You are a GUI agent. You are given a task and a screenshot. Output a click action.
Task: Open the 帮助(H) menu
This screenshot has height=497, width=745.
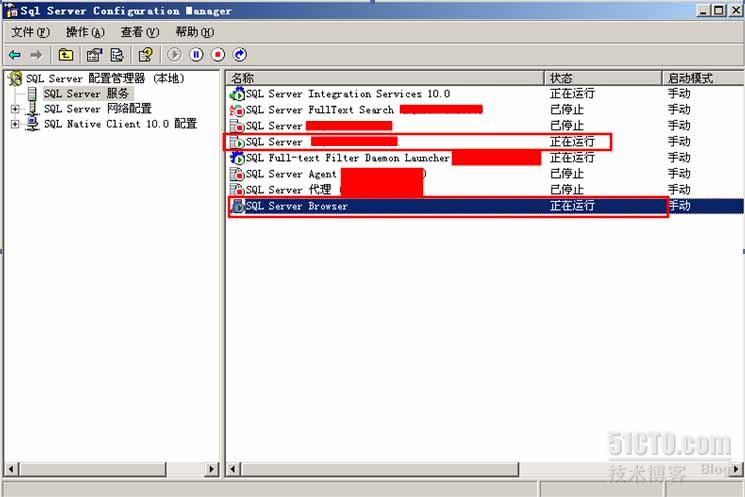195,32
